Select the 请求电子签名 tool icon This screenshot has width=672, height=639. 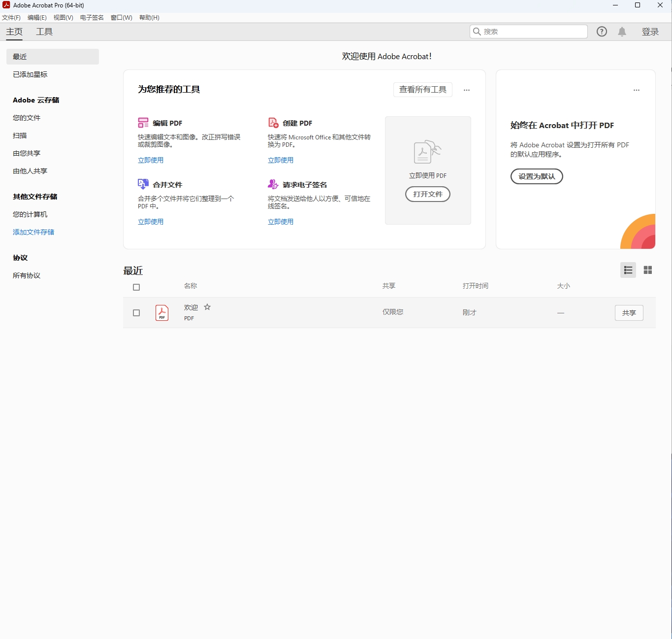pyautogui.click(x=273, y=184)
